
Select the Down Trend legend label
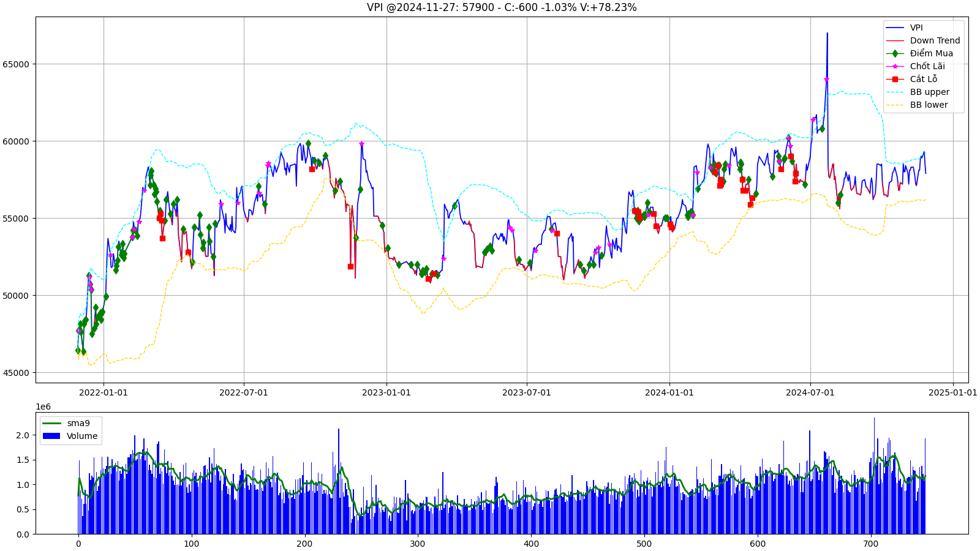935,40
